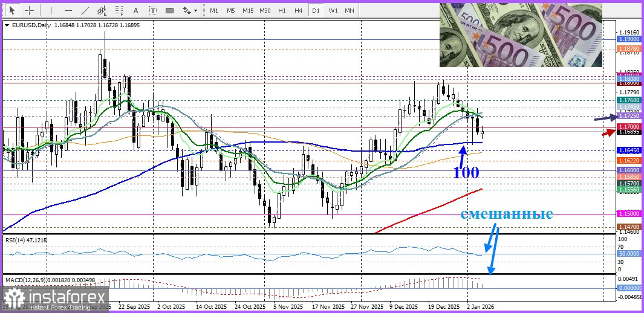Activate the Crosshair tool
Image resolution: width=644 pixels, height=313 pixels.
pyautogui.click(x=30, y=10)
